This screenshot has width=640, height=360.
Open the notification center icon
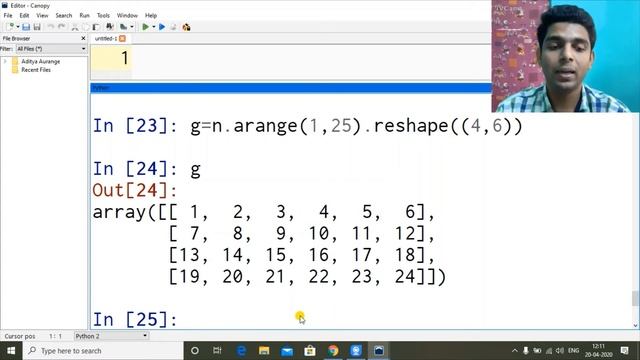tap(624, 351)
